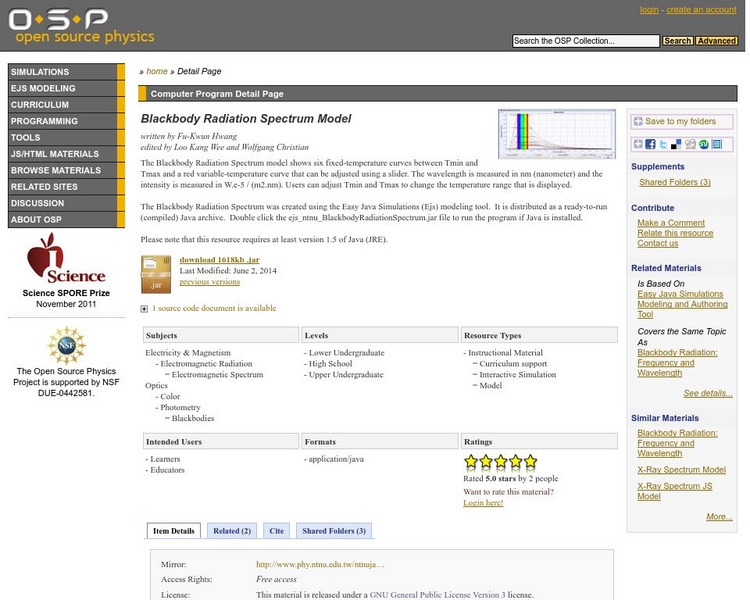Click the Search button
Image resolution: width=750 pixels, height=600 pixels.
[x=677, y=41]
